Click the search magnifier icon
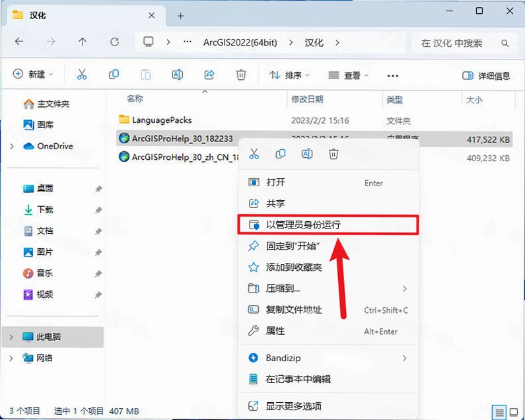Image resolution: width=525 pixels, height=420 pixels. [505, 43]
